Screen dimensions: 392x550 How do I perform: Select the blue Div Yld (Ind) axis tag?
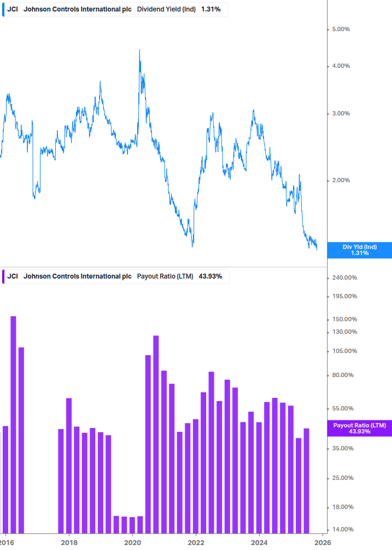[359, 250]
